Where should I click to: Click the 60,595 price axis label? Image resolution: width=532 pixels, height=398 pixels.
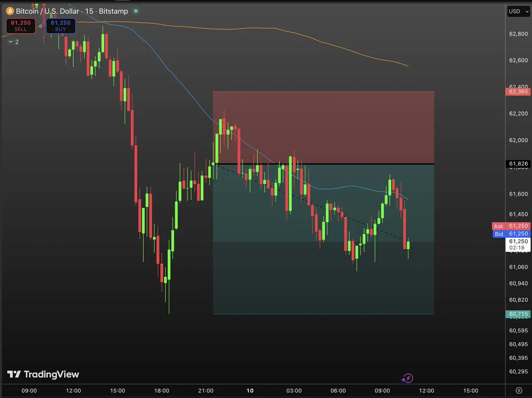pyautogui.click(x=518, y=331)
